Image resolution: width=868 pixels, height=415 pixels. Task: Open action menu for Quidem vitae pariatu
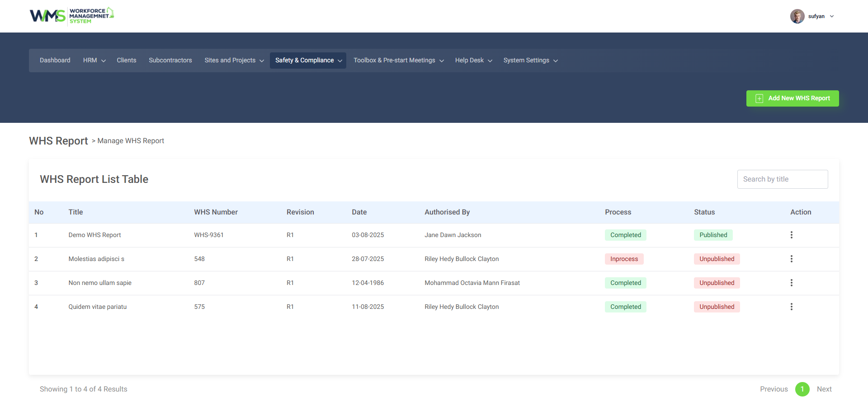pyautogui.click(x=791, y=307)
